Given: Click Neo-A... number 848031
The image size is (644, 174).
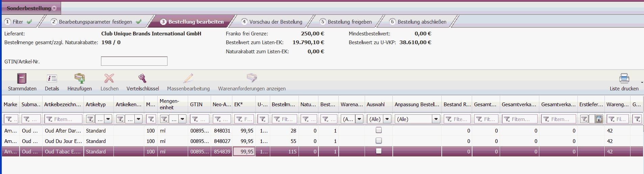Looking at the screenshot, I should 222,130.
